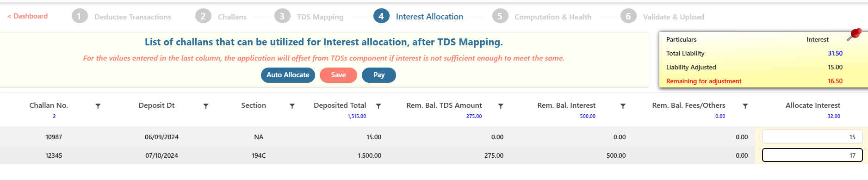
Task: Return to Dashboard link
Action: coord(28,16)
